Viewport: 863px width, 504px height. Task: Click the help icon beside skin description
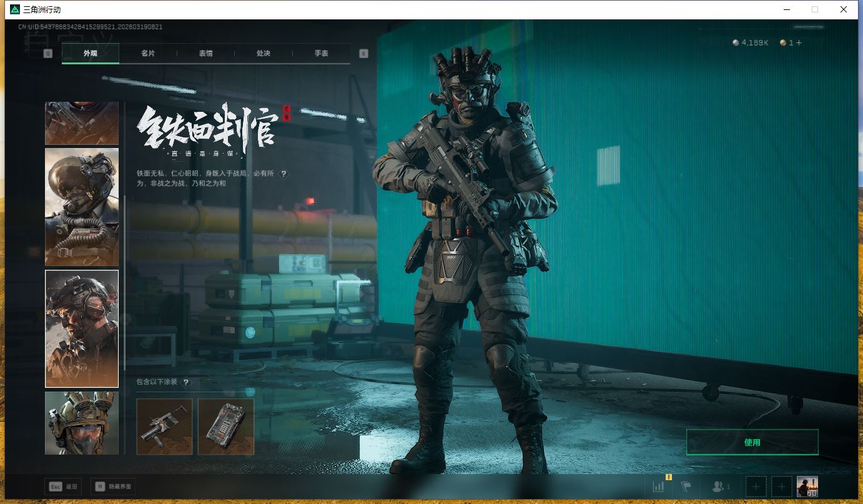click(x=284, y=174)
